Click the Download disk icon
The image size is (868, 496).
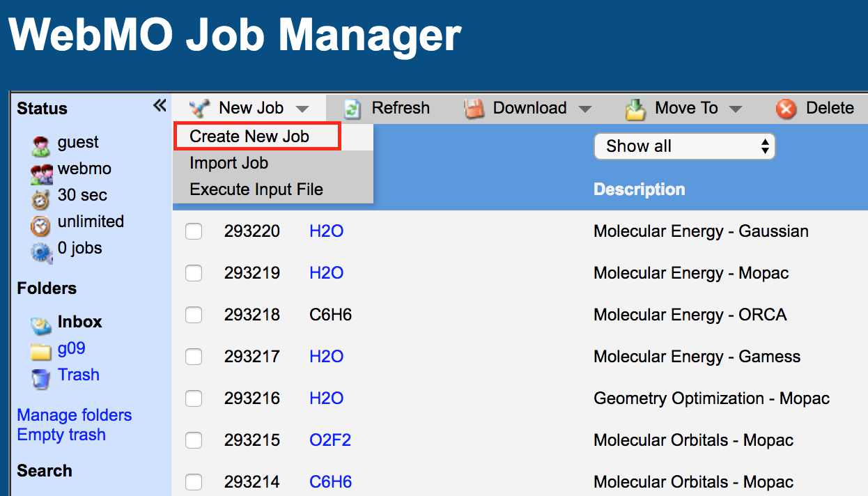pos(474,109)
